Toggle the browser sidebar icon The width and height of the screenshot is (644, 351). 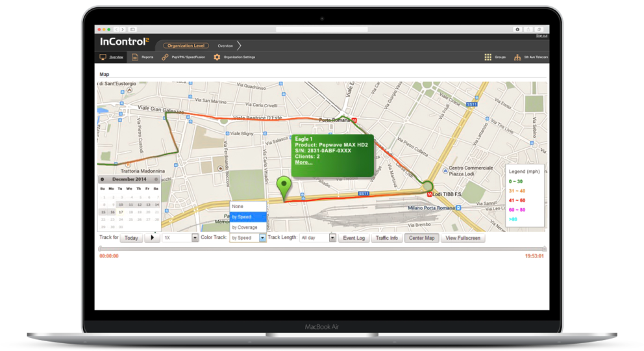click(132, 30)
